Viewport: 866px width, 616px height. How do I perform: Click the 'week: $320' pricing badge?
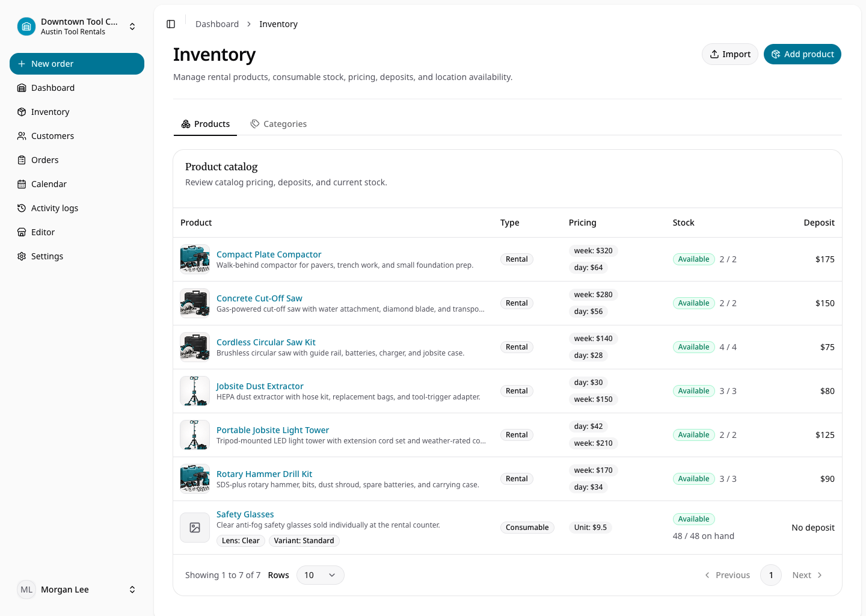click(593, 251)
